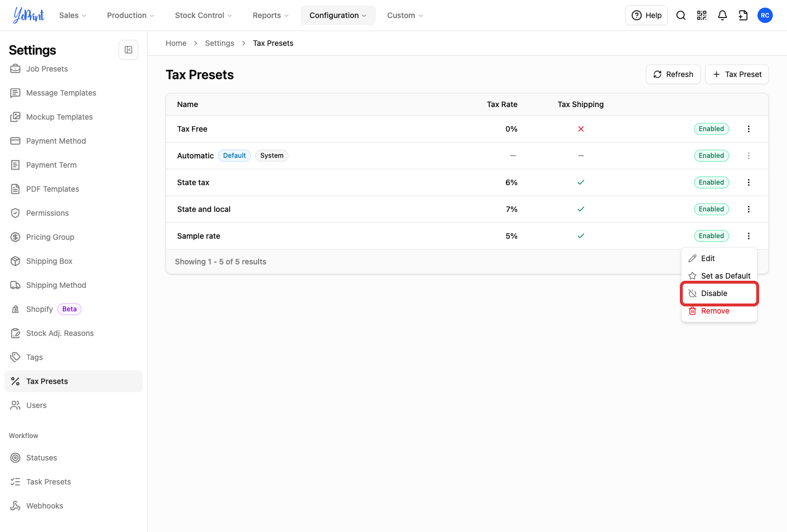Open the three-dot menu for Sample rate
This screenshot has width=787, height=532.
pyautogui.click(x=749, y=236)
